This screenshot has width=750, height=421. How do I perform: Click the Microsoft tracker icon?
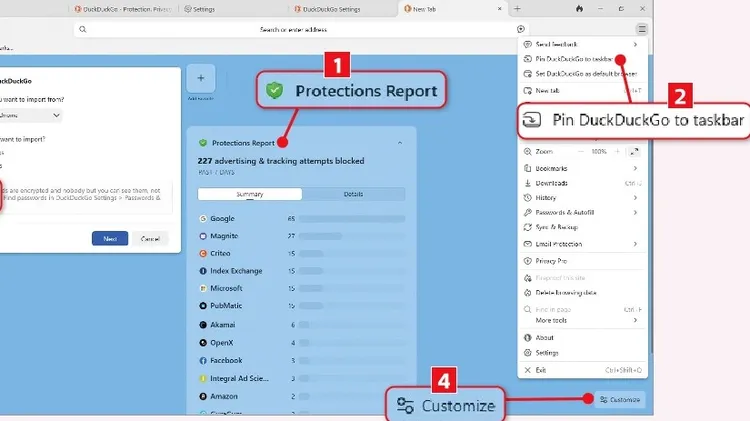pyautogui.click(x=203, y=288)
